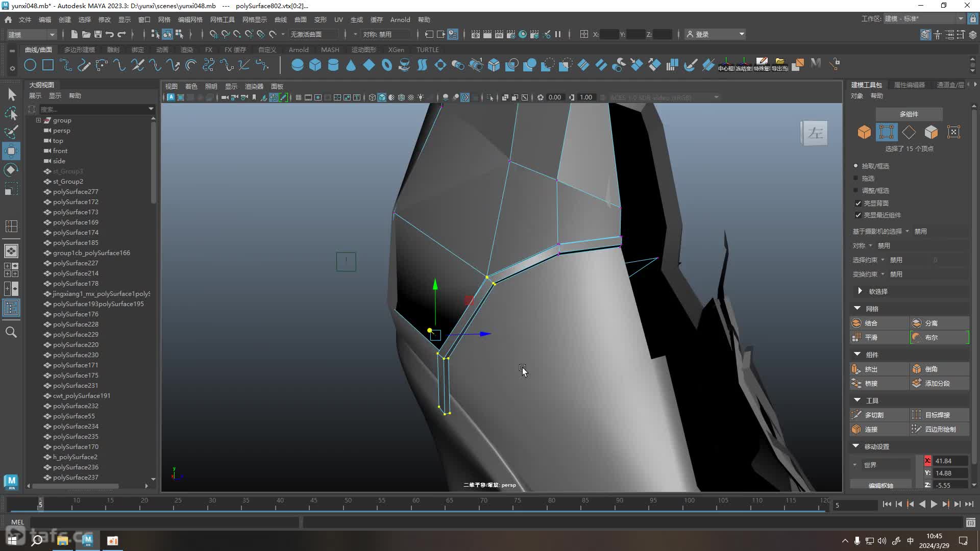
Task: Activate the Select tool in toolbox
Action: click(11, 94)
